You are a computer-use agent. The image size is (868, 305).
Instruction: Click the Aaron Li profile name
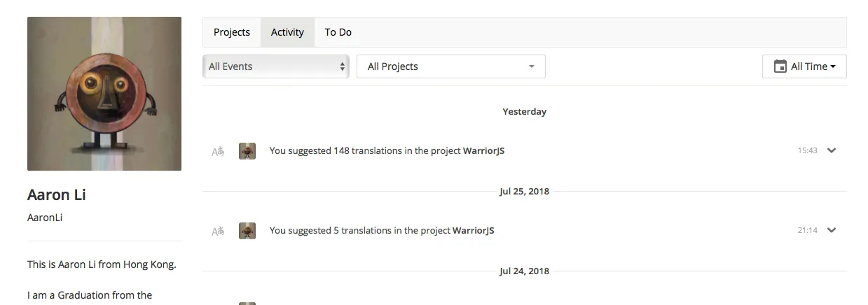point(57,194)
